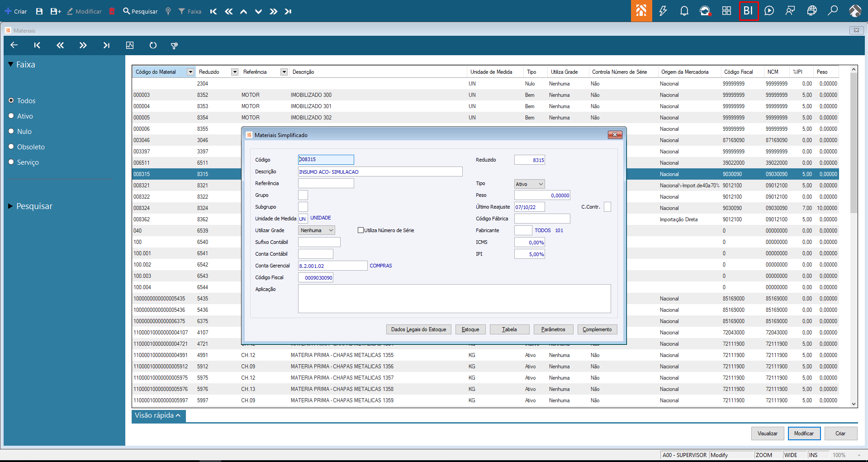Click the back arrow in Materiais toolbar
The height and width of the screenshot is (462, 868).
(14, 45)
